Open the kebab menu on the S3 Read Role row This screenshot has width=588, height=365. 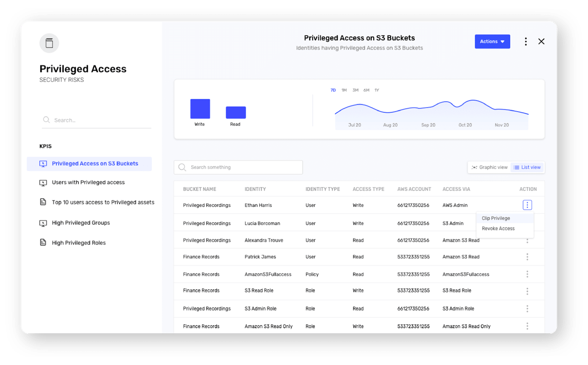click(x=527, y=291)
